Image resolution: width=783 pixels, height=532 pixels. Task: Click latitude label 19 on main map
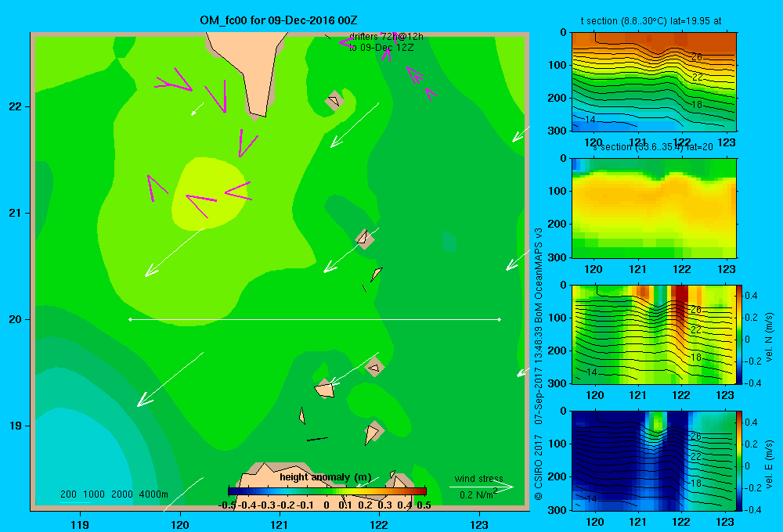(x=15, y=426)
